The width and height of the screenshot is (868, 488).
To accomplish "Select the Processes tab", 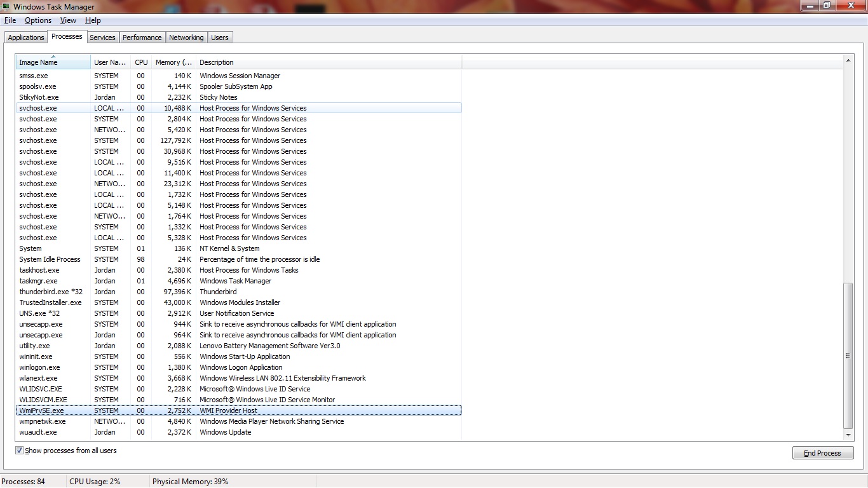I will point(67,36).
